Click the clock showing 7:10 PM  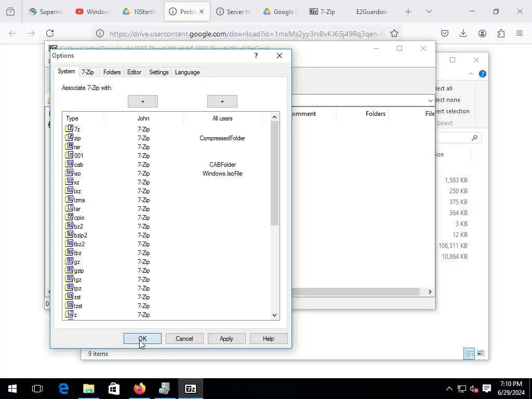pos(511,384)
